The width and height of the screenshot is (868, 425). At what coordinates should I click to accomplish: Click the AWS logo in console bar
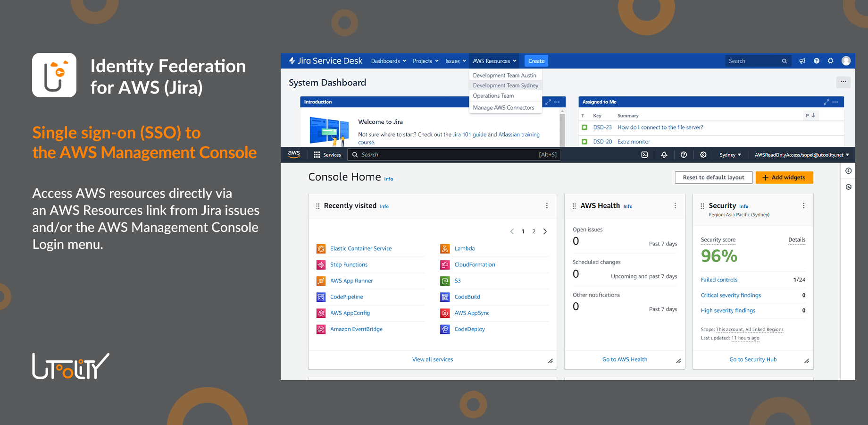294,154
